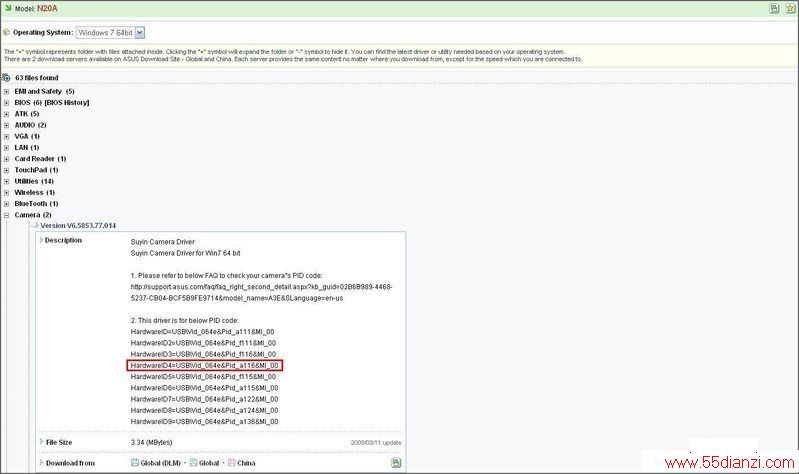799x474 pixels.
Task: Click the bullet icon before Operating System
Action: [x=7, y=32]
